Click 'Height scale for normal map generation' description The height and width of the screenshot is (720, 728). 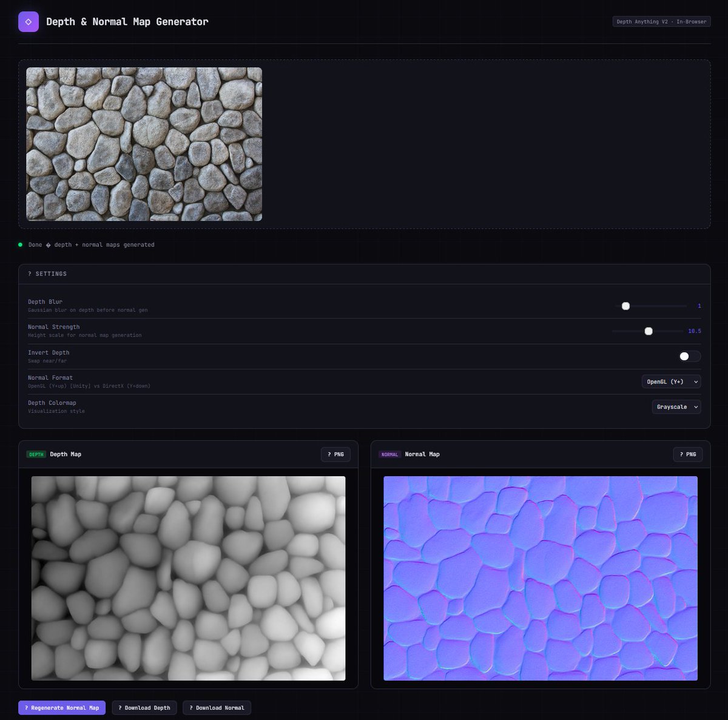click(x=85, y=335)
